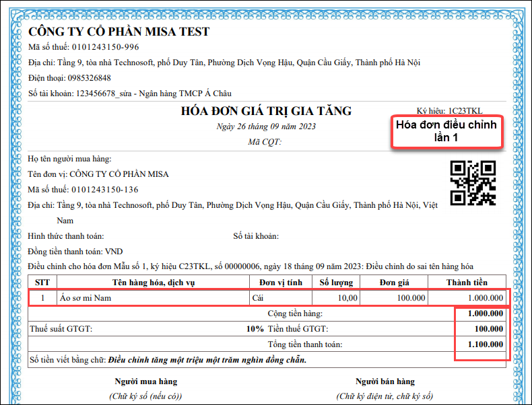Click buyer tax code 0101243150-136
Image resolution: width=532 pixels, height=405 pixels.
105,190
